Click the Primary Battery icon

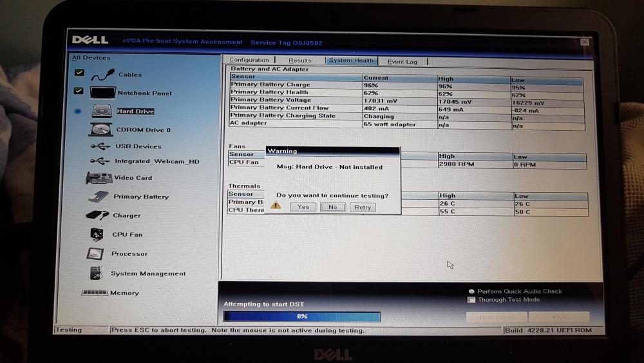coord(99,197)
